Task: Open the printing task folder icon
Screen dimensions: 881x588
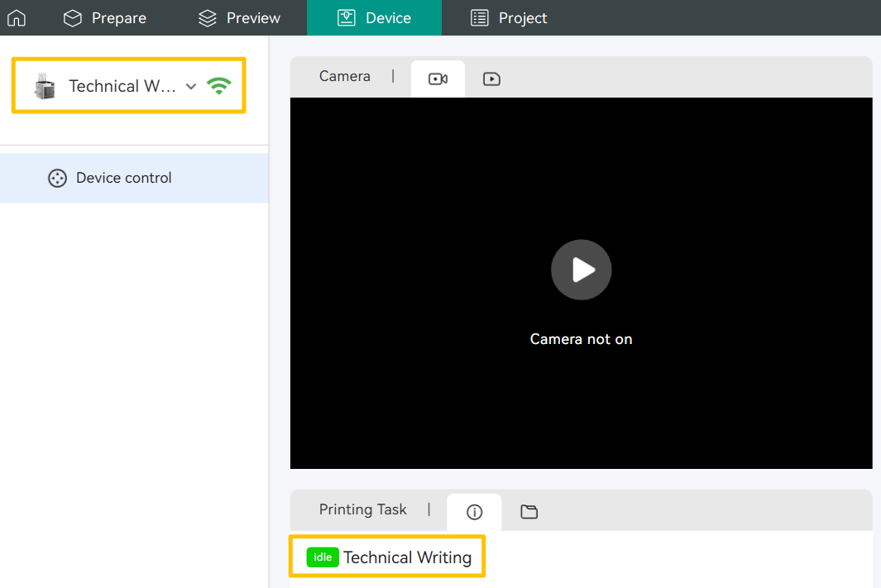Action: tap(529, 512)
